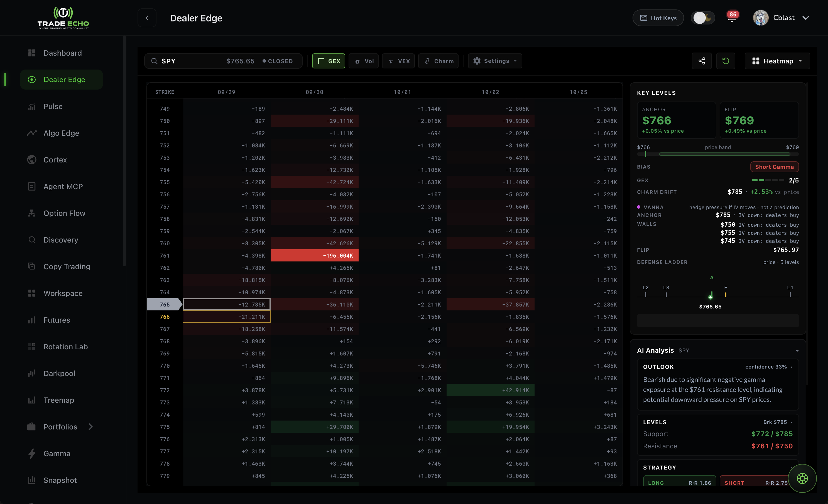Click the defense ladder price marker
Screen dimensions: 828x504
coord(710,297)
